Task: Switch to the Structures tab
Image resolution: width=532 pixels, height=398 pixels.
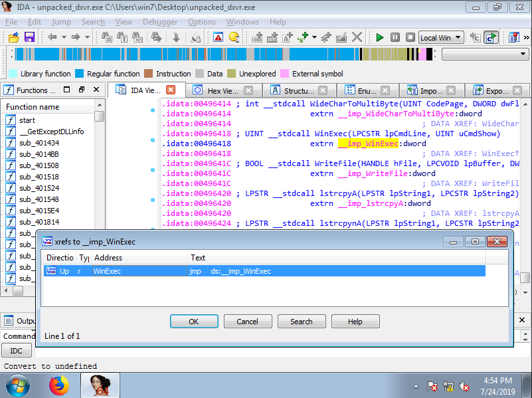Action: [299, 90]
